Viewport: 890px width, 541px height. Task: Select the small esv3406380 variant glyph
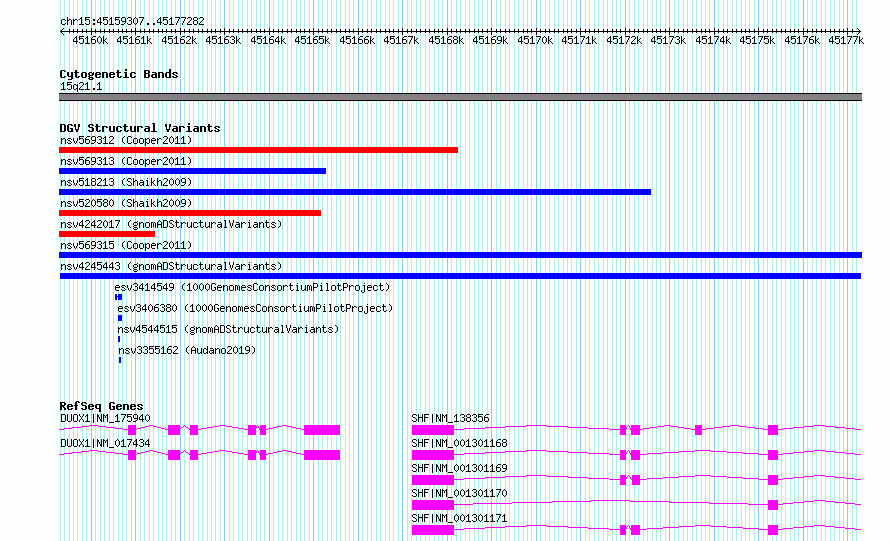[x=120, y=318]
